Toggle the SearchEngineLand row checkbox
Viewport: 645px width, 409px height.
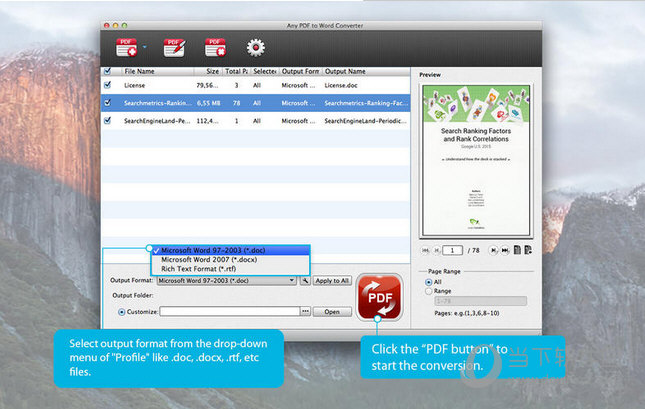click(107, 121)
